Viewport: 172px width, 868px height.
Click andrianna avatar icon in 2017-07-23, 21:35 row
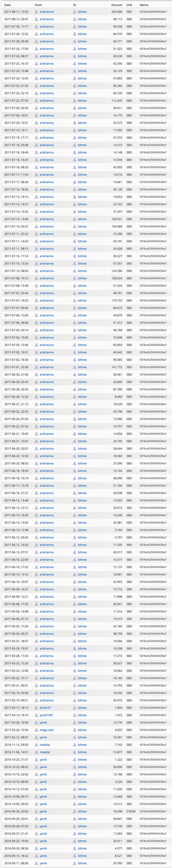click(x=36, y=86)
